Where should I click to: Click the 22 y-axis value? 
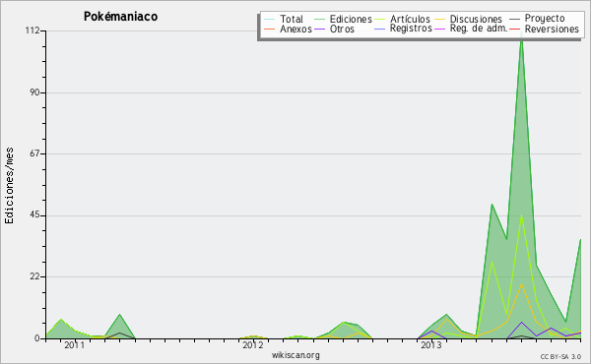pos(35,276)
